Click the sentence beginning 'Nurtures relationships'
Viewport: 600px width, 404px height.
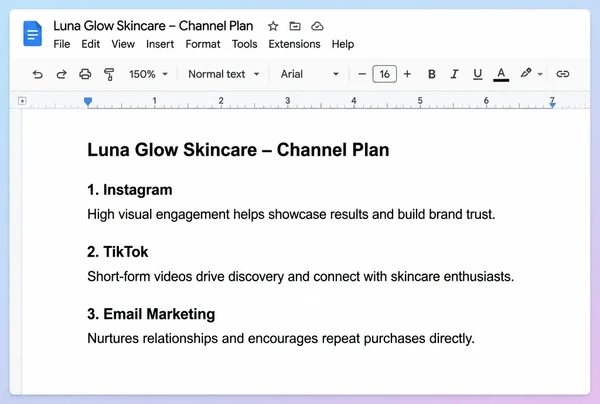[x=281, y=339]
